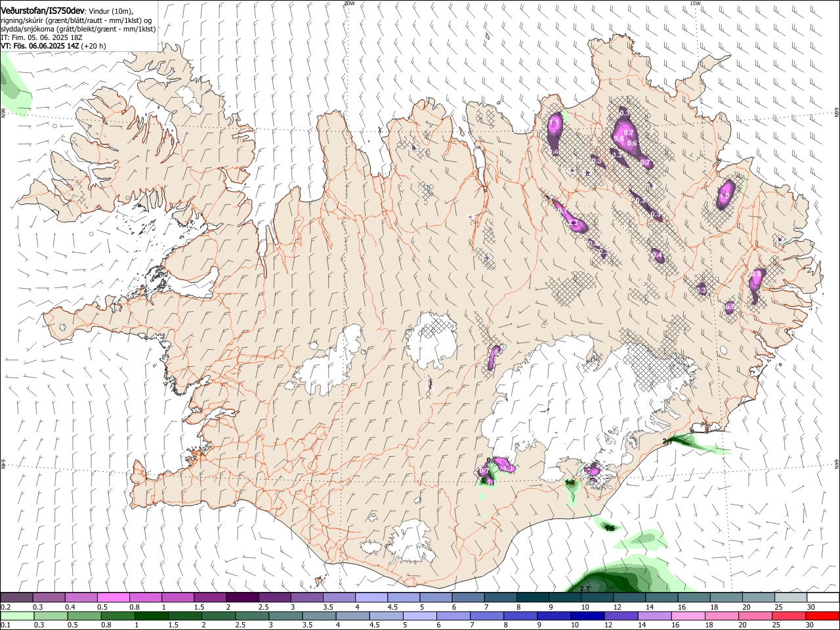
Task: Click the 'VT: Fös. 06.06.2025 14Z' valid time
Action: [x=41, y=46]
